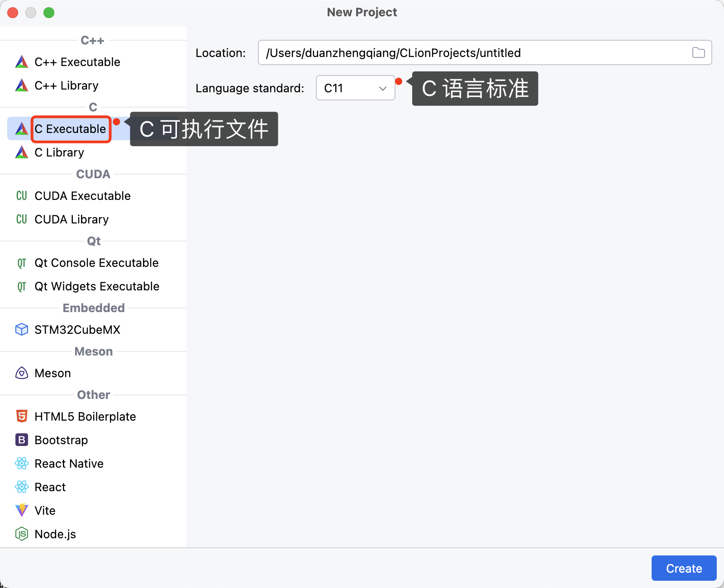The image size is (724, 588).
Task: Select C Library project type
Action: (59, 152)
